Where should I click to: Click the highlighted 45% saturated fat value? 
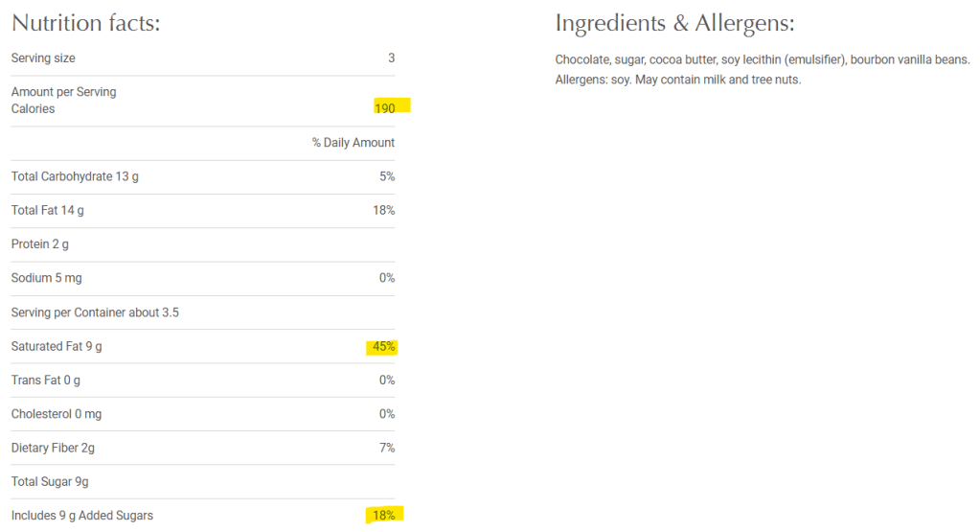[x=384, y=346]
